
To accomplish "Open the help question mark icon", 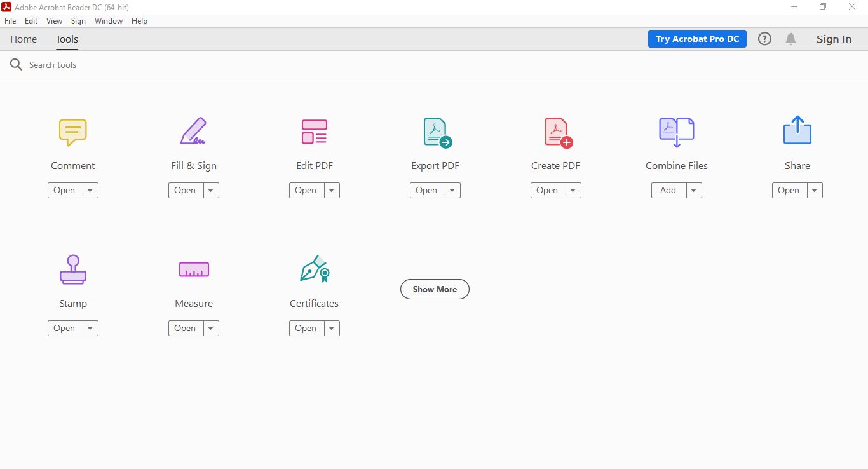I will 765,39.
